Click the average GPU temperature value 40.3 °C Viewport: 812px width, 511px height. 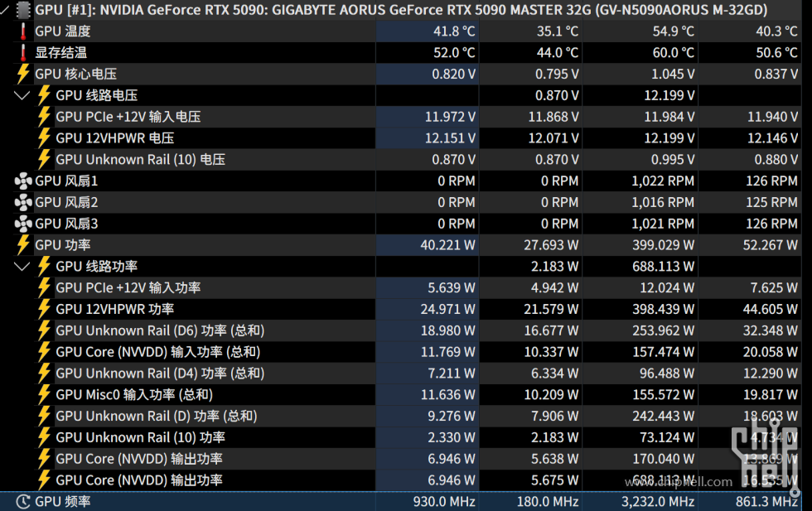tap(776, 31)
